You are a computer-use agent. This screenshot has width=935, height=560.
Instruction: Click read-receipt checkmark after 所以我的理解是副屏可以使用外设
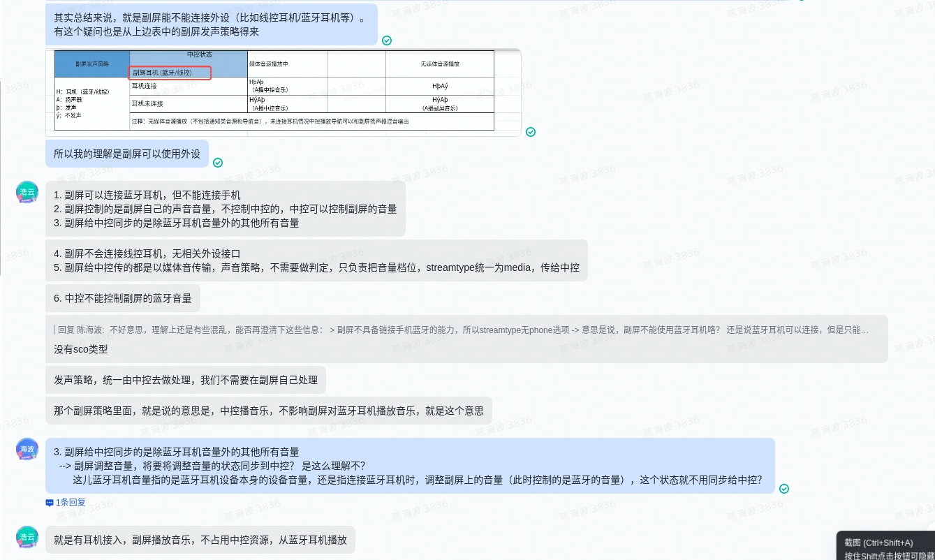[x=218, y=163]
